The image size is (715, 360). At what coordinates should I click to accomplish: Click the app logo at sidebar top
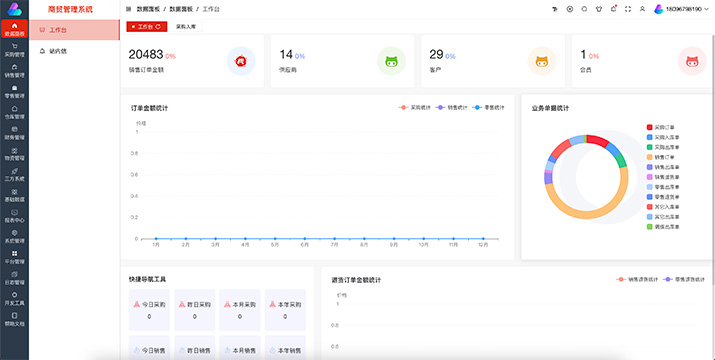[15, 9]
